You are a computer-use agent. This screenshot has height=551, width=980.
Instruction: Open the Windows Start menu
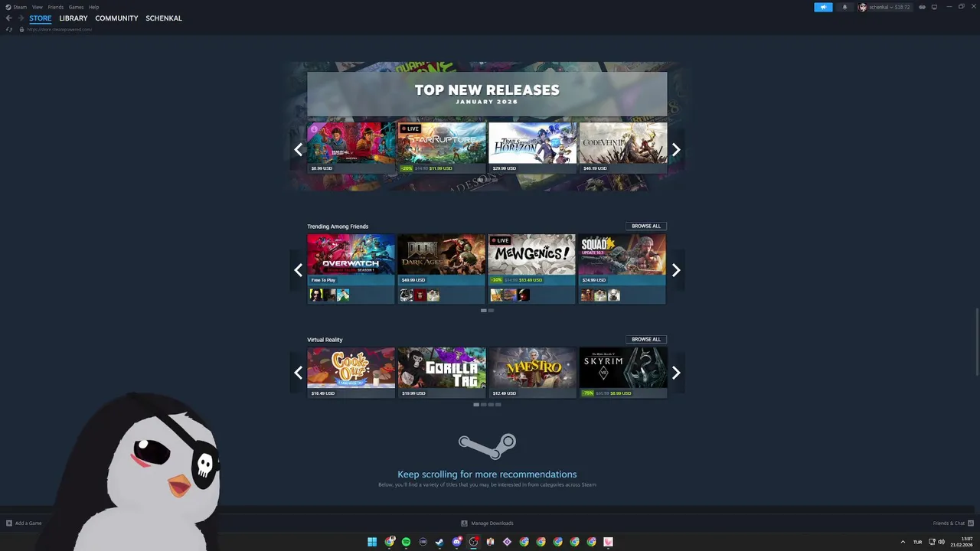(x=372, y=542)
